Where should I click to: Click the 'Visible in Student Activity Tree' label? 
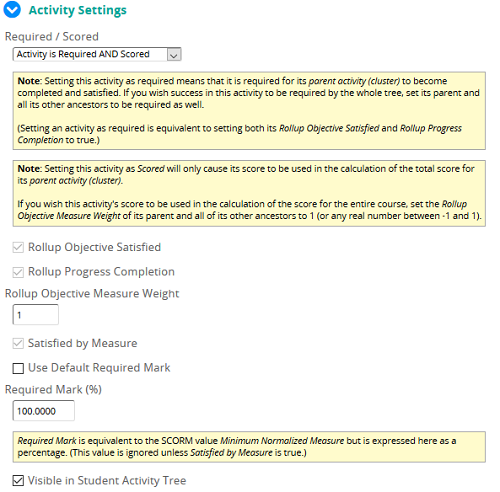(x=107, y=481)
